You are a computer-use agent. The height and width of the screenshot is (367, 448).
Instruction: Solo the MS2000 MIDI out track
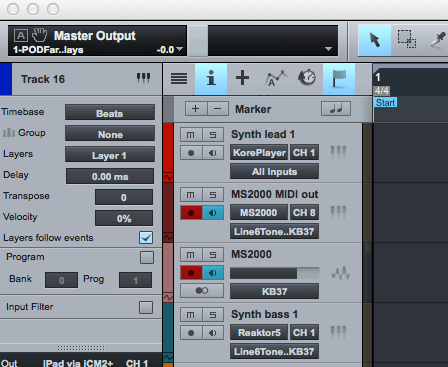click(x=213, y=195)
